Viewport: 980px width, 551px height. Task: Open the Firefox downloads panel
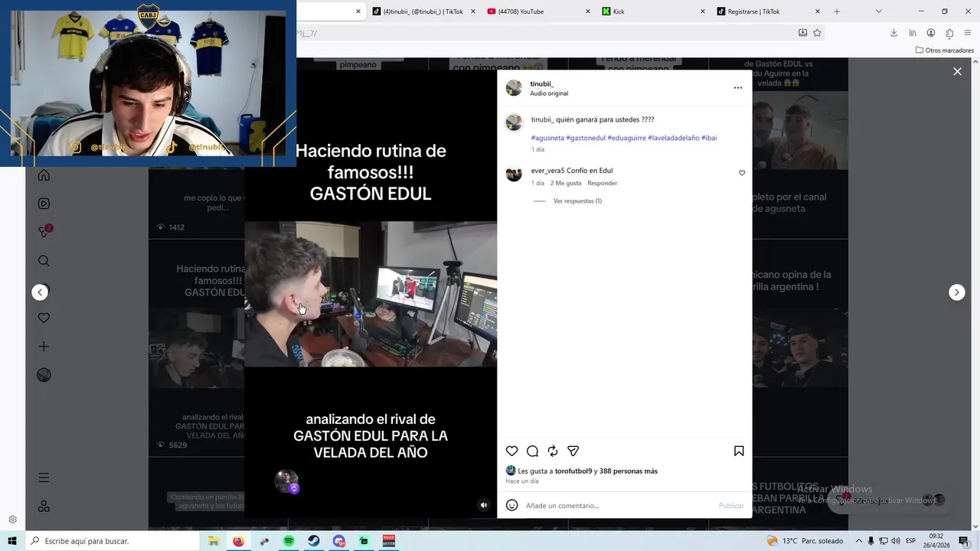(893, 33)
